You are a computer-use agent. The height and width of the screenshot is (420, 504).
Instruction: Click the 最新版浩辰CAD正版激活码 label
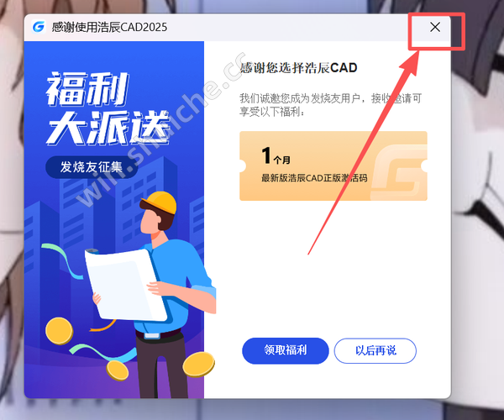pyautogui.click(x=314, y=178)
